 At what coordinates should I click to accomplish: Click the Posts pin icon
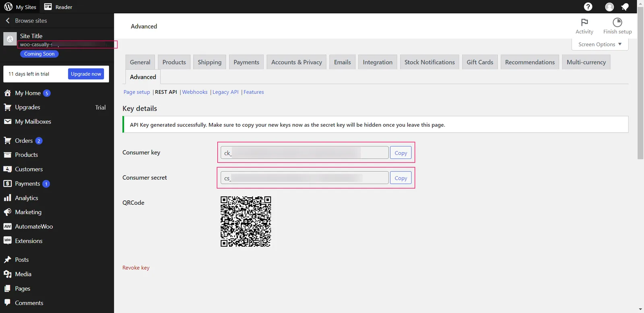(x=7, y=259)
